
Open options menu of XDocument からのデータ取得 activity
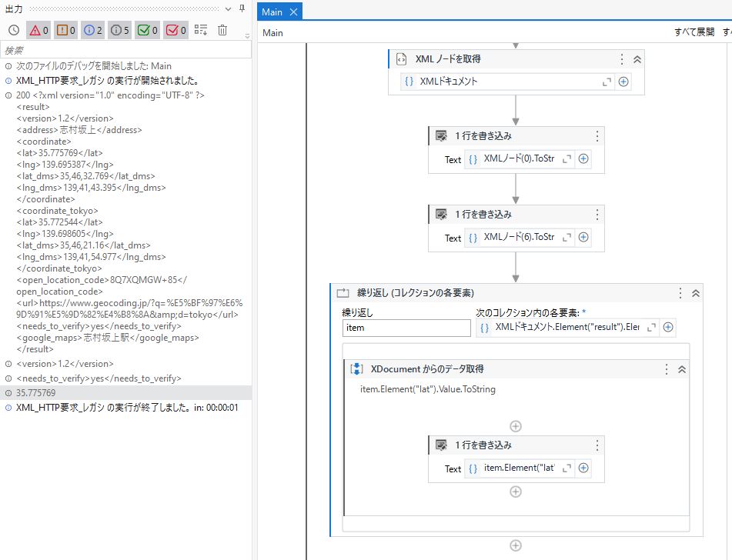click(x=665, y=368)
